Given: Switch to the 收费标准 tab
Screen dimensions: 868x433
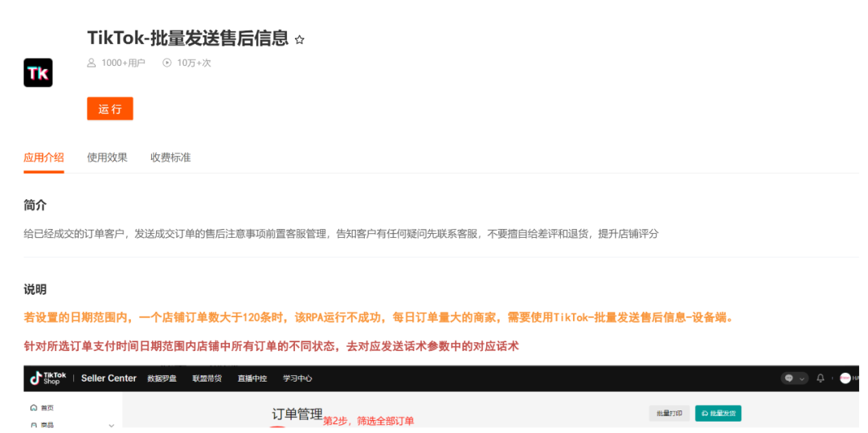Looking at the screenshot, I should 170,157.
